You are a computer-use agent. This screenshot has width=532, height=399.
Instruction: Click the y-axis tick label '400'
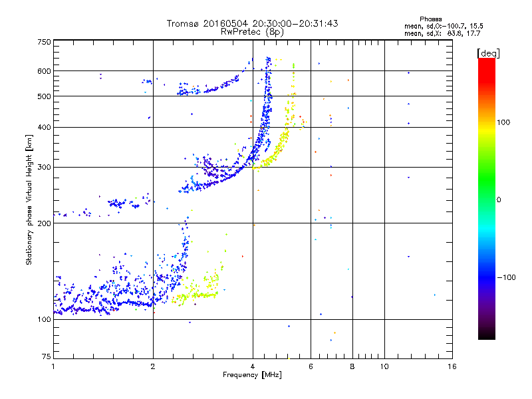pyautogui.click(x=45, y=127)
